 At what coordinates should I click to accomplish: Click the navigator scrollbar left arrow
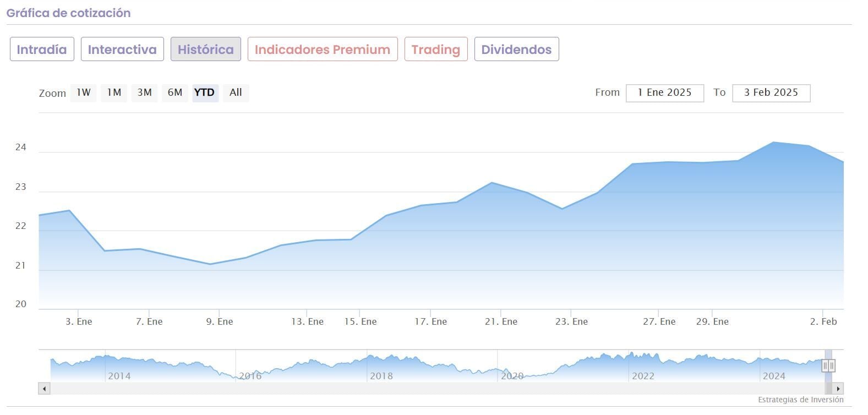44,389
